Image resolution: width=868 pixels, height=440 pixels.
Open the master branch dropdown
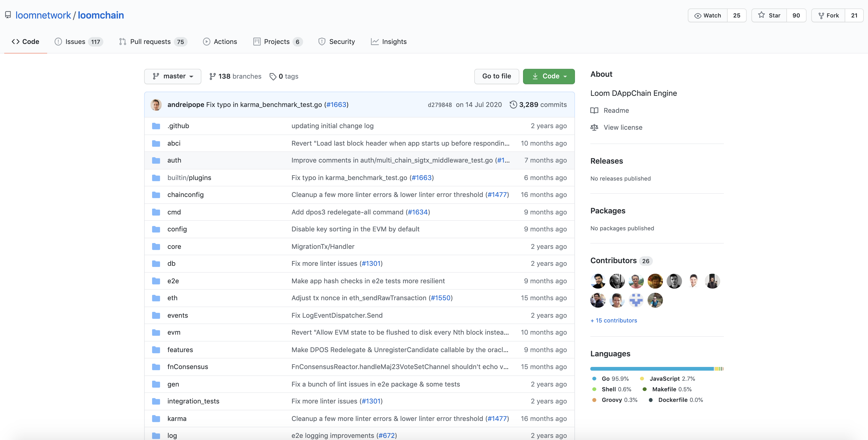point(172,76)
